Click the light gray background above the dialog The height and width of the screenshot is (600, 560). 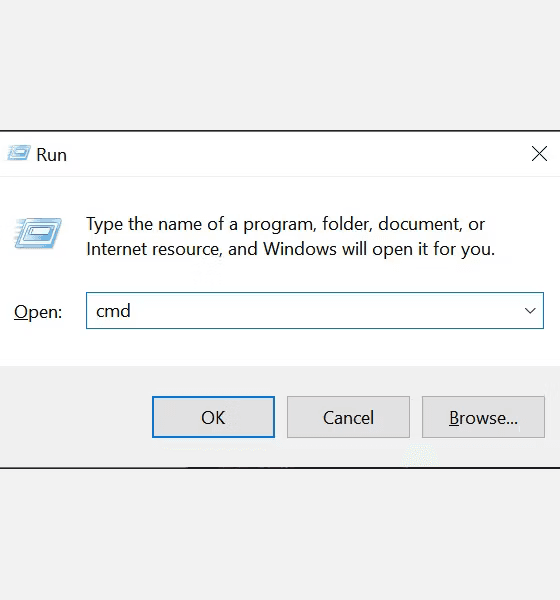[x=280, y=64]
